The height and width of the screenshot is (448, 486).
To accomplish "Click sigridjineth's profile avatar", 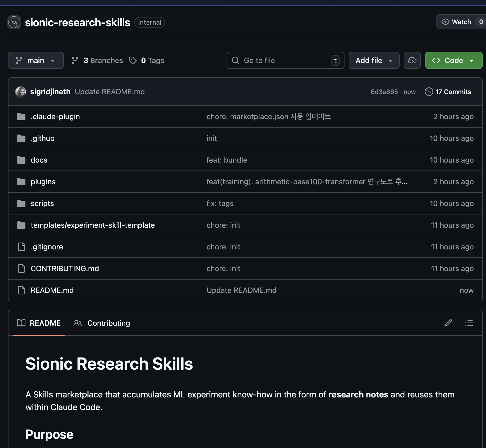I will [x=21, y=92].
